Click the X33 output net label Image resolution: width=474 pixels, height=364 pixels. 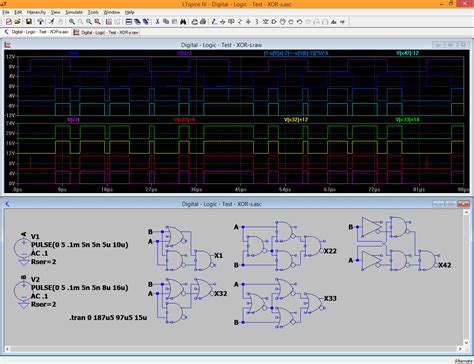[x=330, y=298]
